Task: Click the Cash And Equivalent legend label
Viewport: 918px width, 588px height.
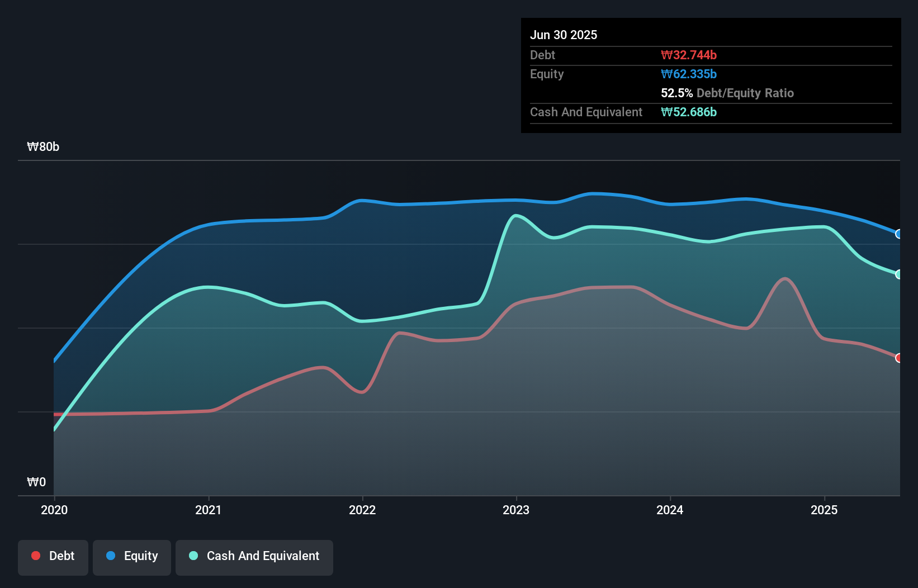Action: (263, 556)
